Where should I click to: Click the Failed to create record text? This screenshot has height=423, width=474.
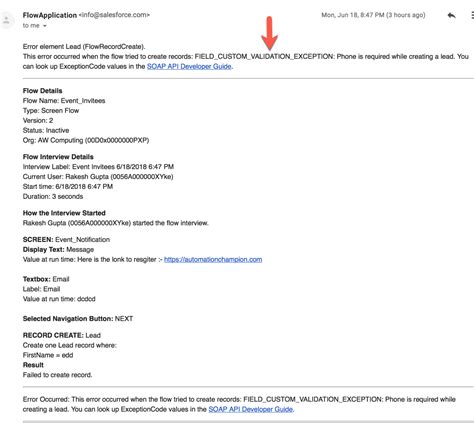[x=57, y=375]
